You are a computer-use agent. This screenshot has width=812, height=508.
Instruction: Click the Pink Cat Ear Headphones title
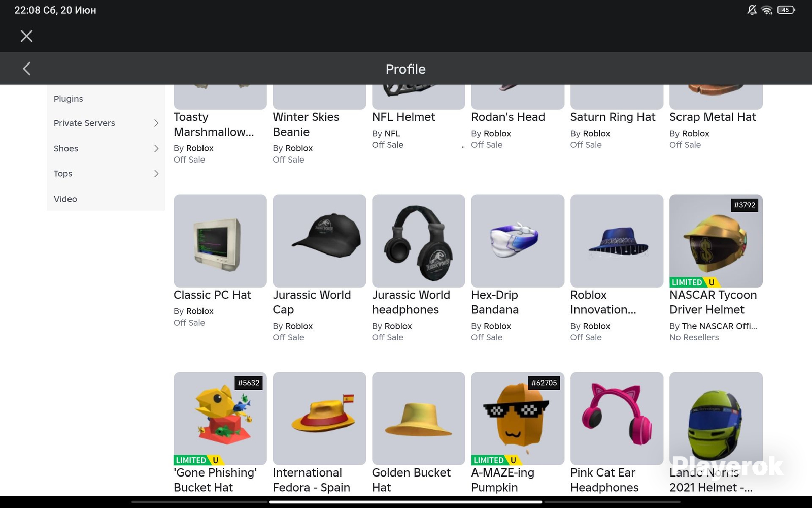(604, 480)
